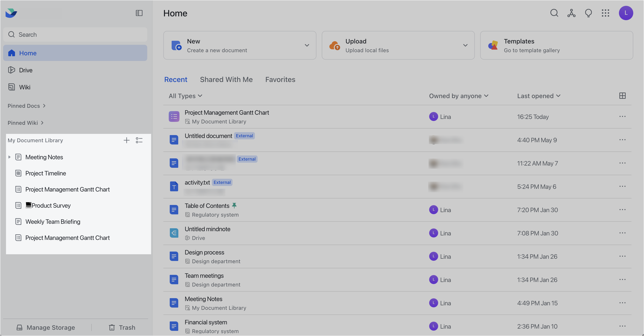Unpin Table of Contents via its pin icon

coord(234,205)
